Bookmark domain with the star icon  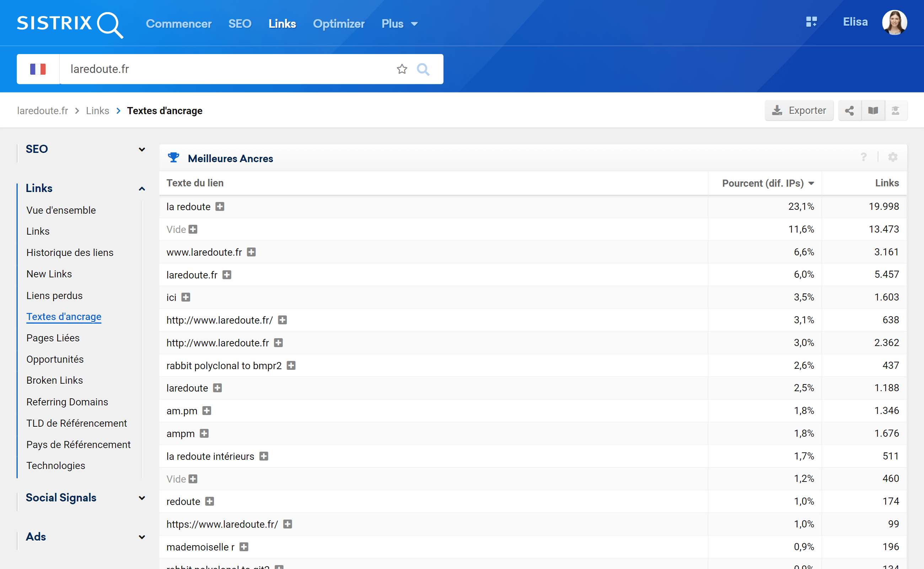[402, 69]
